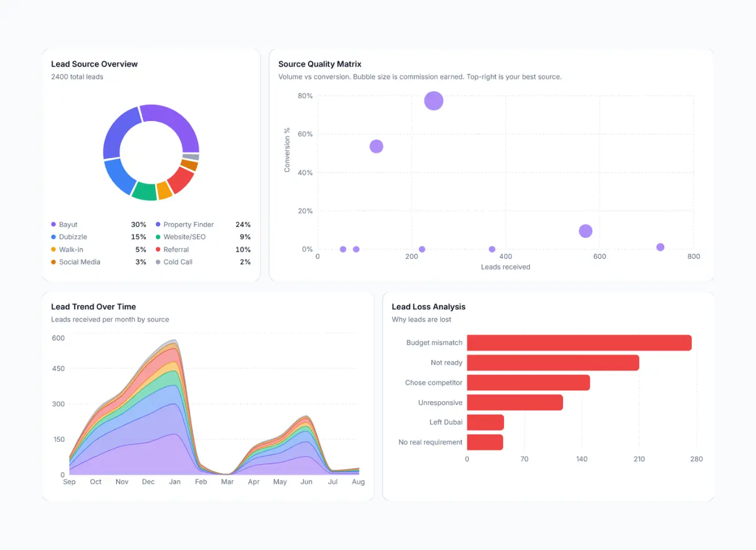The height and width of the screenshot is (550, 756).
Task: Click the Dubizzle blue legend dot
Action: [x=53, y=237]
